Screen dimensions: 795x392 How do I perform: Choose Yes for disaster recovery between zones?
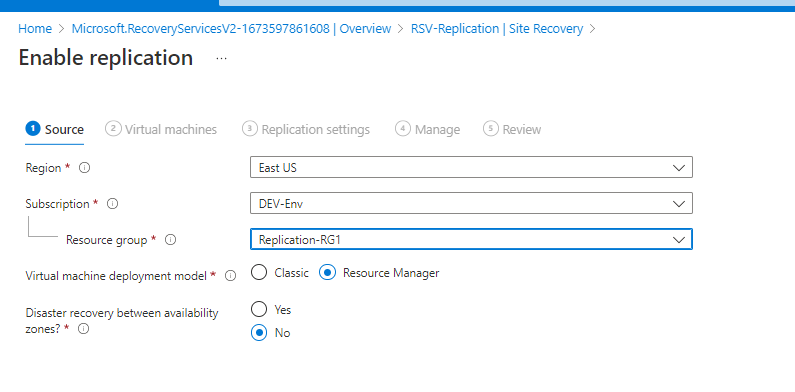point(259,309)
